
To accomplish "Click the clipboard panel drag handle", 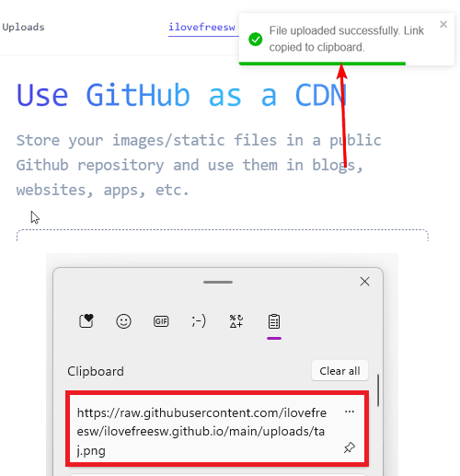I will pos(218,282).
